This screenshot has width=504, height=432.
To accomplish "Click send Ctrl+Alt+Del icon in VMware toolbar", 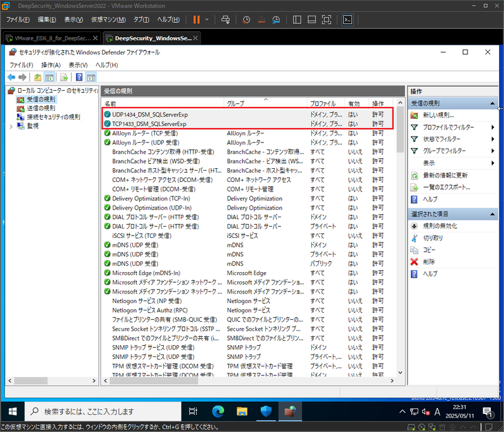I will point(226,20).
